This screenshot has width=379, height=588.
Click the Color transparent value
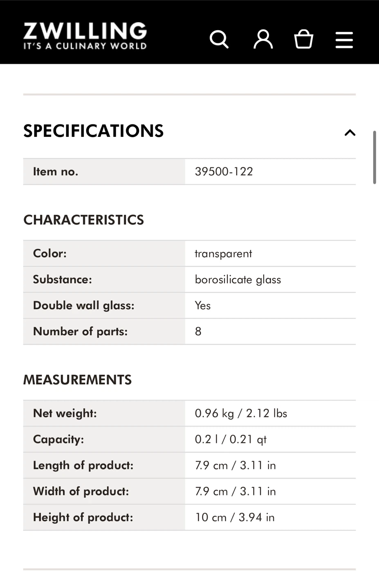(223, 254)
